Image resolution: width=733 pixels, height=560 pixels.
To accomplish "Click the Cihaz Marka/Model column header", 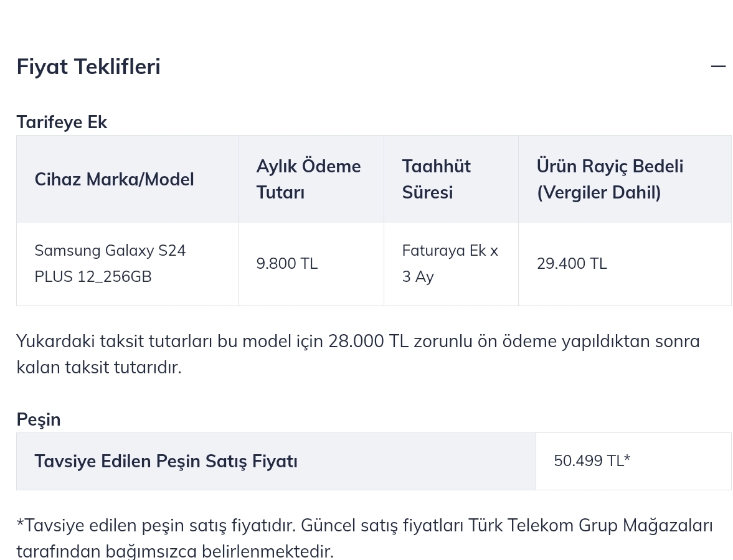I will (x=114, y=180).
